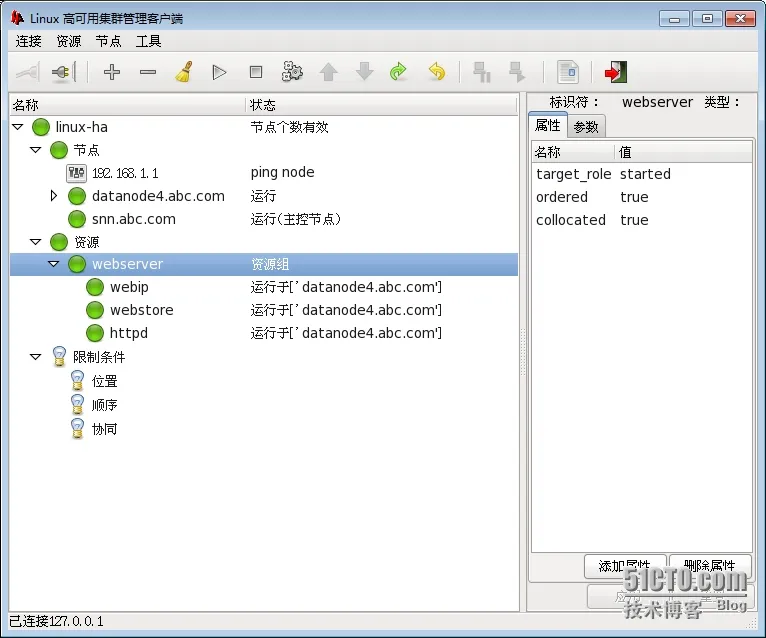Click the 名称 column header in tree
Screen dimensions: 766x638
(x=127, y=105)
